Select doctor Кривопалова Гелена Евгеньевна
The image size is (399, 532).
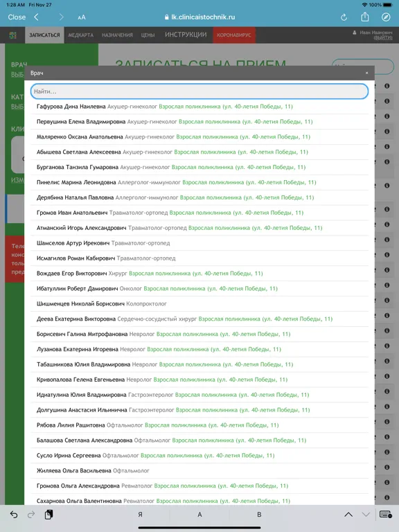[199, 380]
